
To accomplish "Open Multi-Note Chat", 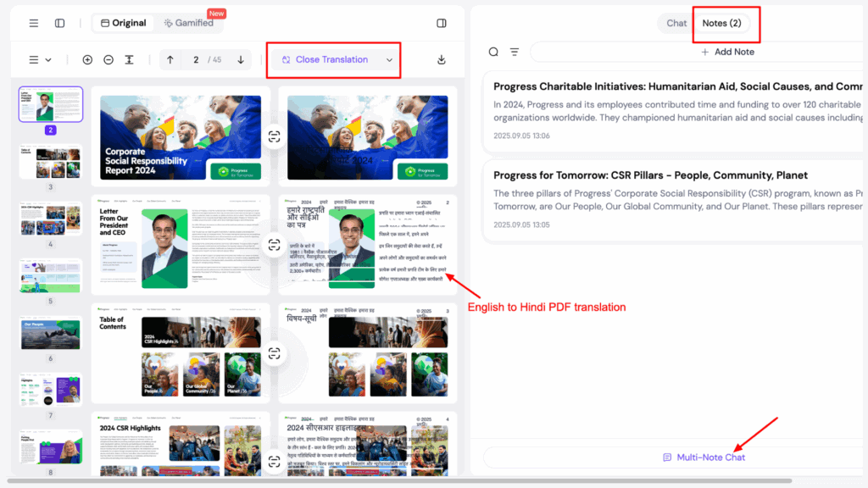I will click(x=704, y=457).
